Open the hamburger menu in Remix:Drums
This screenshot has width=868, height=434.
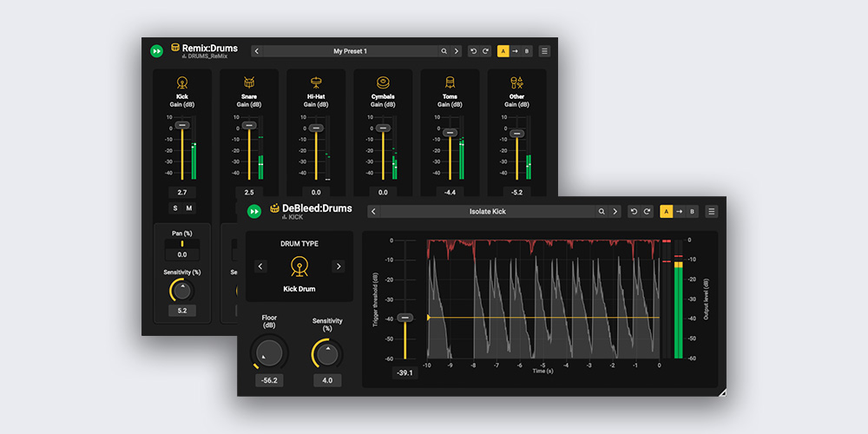click(x=544, y=51)
